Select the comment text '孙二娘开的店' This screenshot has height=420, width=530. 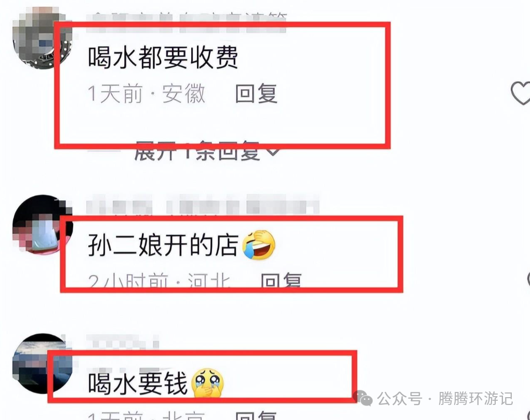click(163, 245)
